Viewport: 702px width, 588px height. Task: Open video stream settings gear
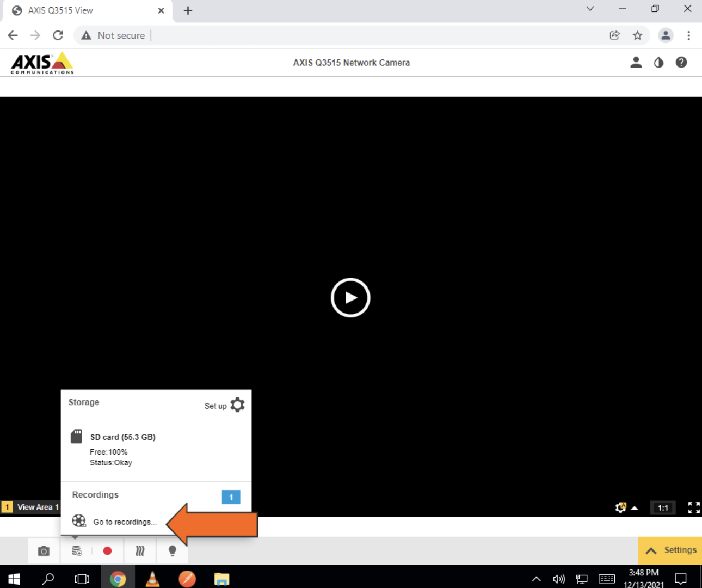620,507
